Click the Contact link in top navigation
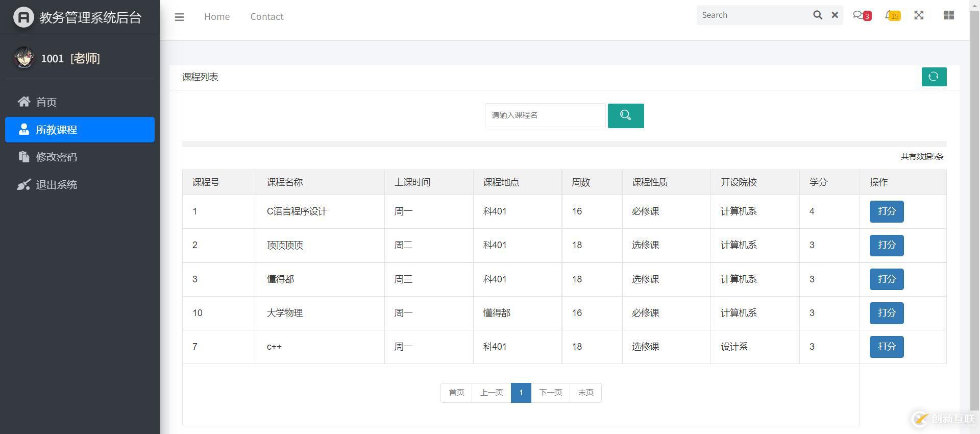 click(x=266, y=17)
